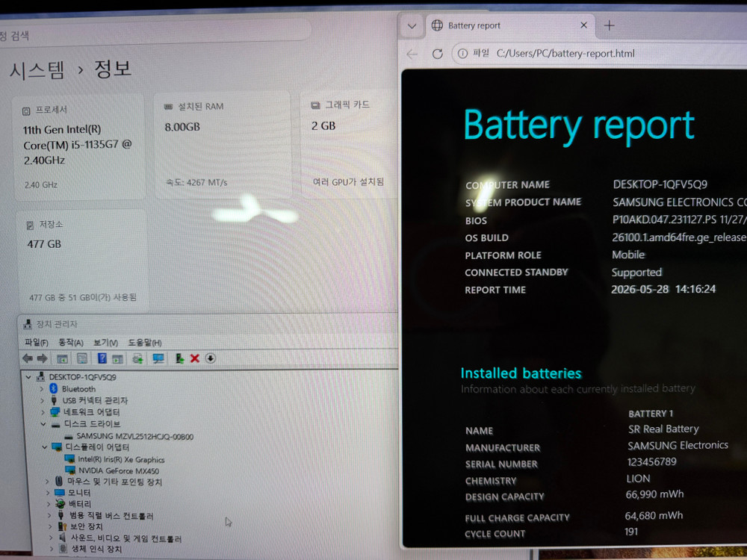Open a new browser tab with plus
Viewport: 747px width, 560px height.
[609, 25]
